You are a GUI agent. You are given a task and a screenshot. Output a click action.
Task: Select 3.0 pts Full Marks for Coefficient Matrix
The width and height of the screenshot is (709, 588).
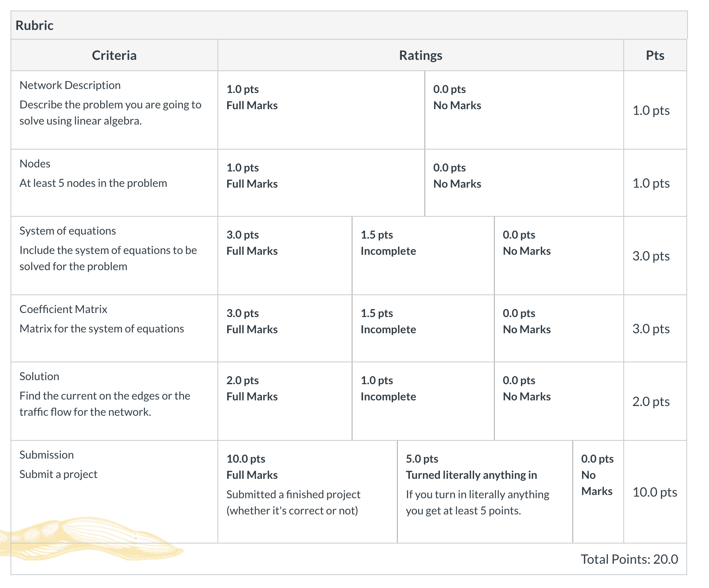(x=285, y=328)
